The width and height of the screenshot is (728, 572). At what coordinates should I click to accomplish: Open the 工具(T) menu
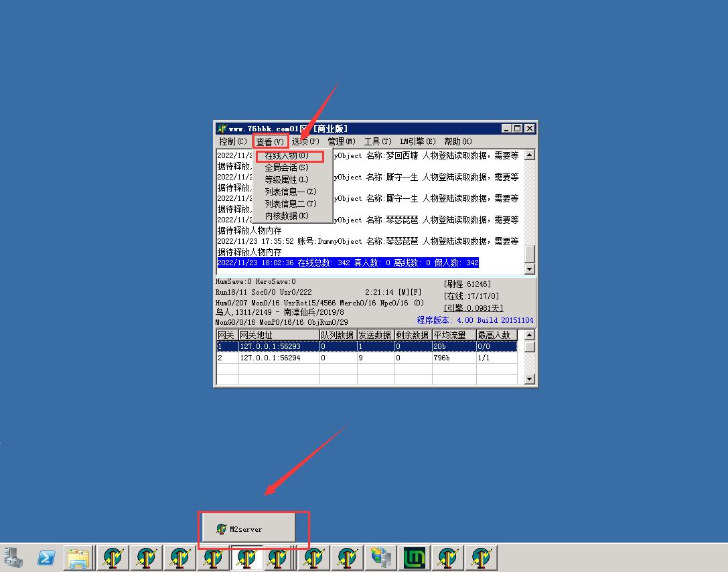click(x=377, y=141)
